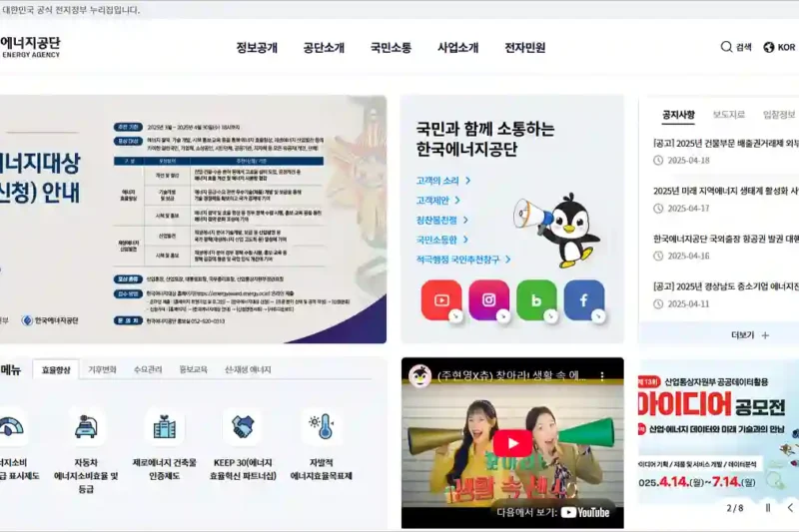Switch to the 입찰정보 tab
Screen dimensions: 799x532
tap(779, 115)
